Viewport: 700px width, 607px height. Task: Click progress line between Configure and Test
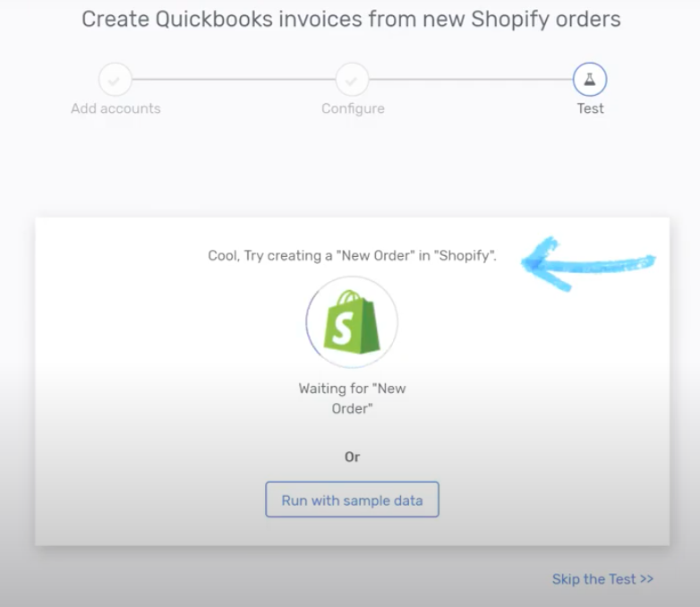471,80
